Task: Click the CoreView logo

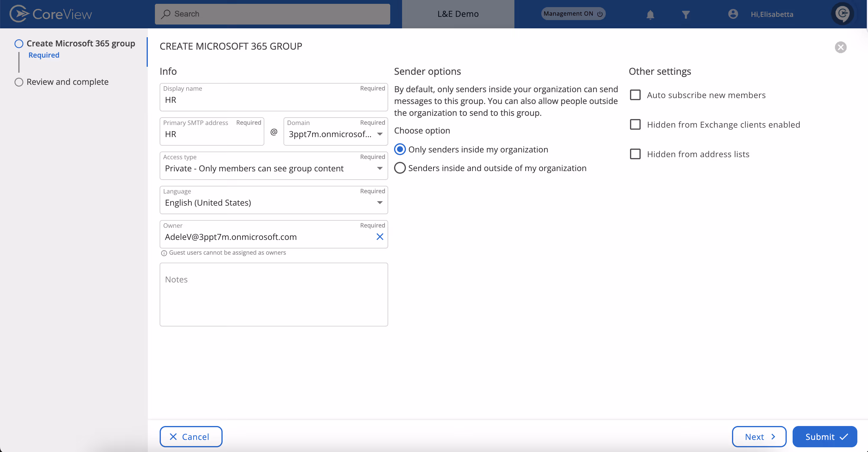Action: 51,14
